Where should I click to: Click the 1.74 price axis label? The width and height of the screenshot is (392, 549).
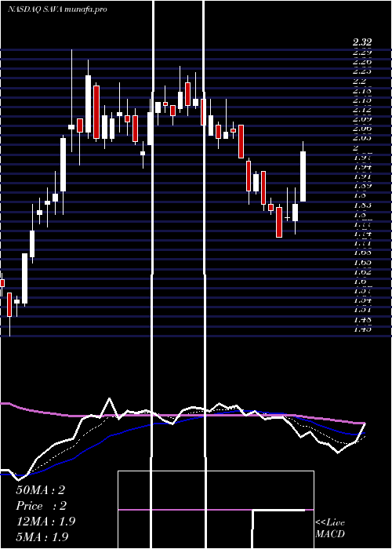coord(362,234)
